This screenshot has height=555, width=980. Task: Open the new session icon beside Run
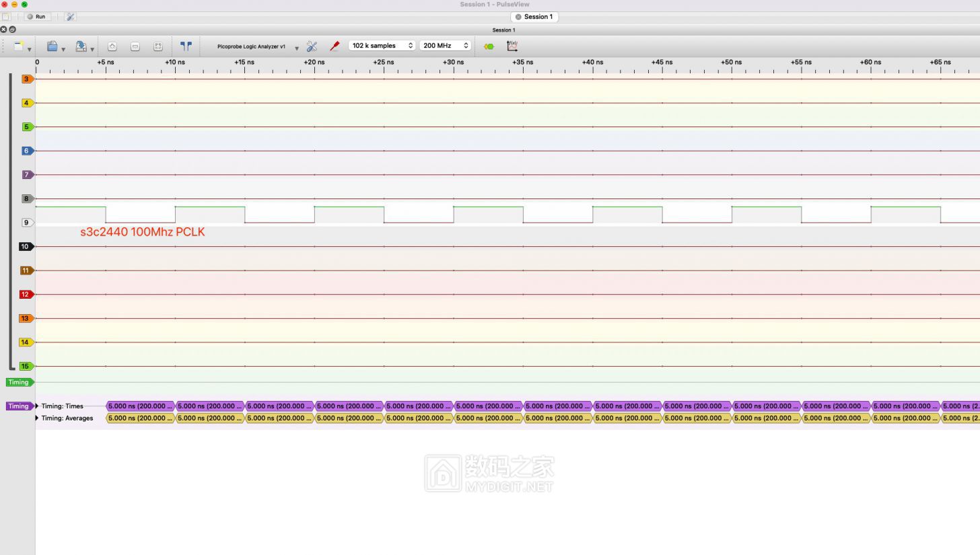(6, 16)
